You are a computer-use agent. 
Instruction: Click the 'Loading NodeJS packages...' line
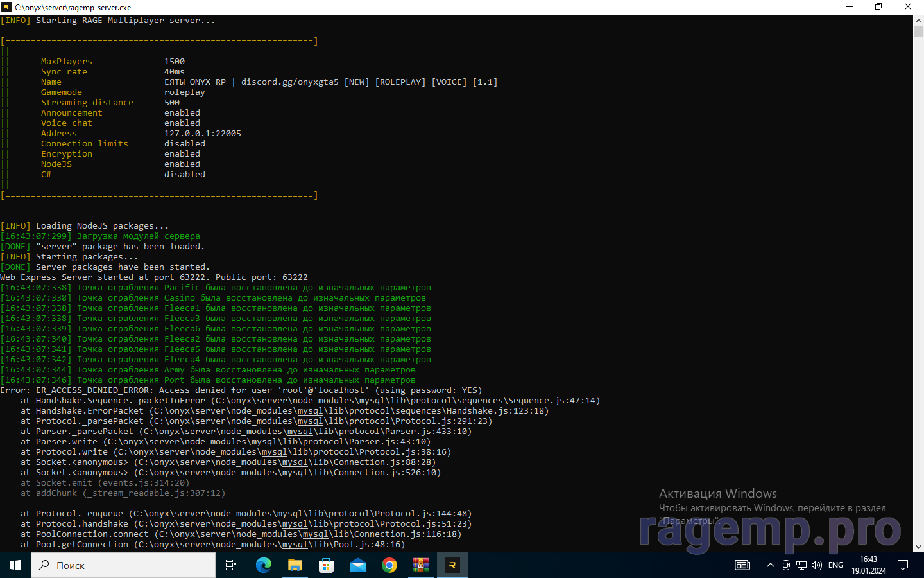coord(85,226)
